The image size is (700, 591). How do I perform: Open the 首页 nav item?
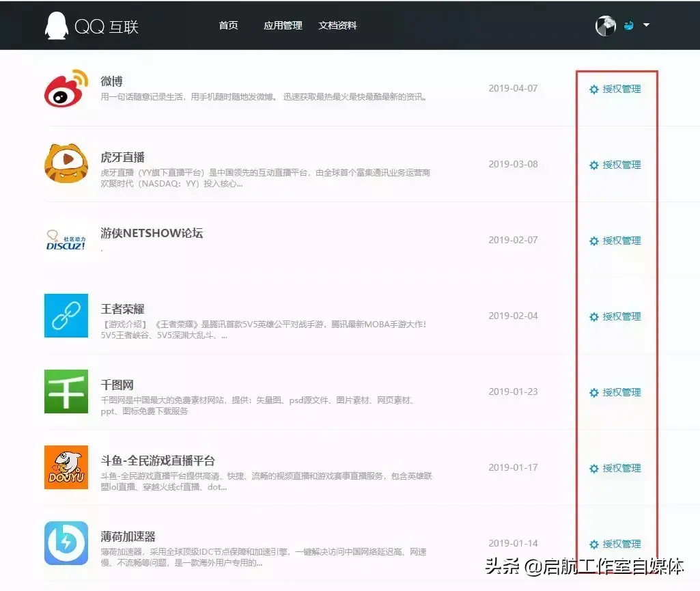228,25
